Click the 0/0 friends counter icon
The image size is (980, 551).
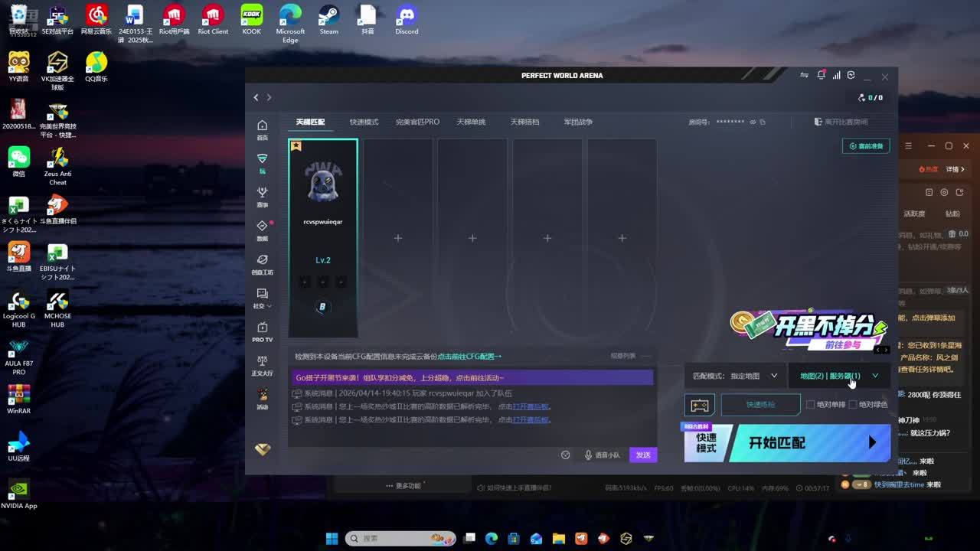(x=871, y=98)
